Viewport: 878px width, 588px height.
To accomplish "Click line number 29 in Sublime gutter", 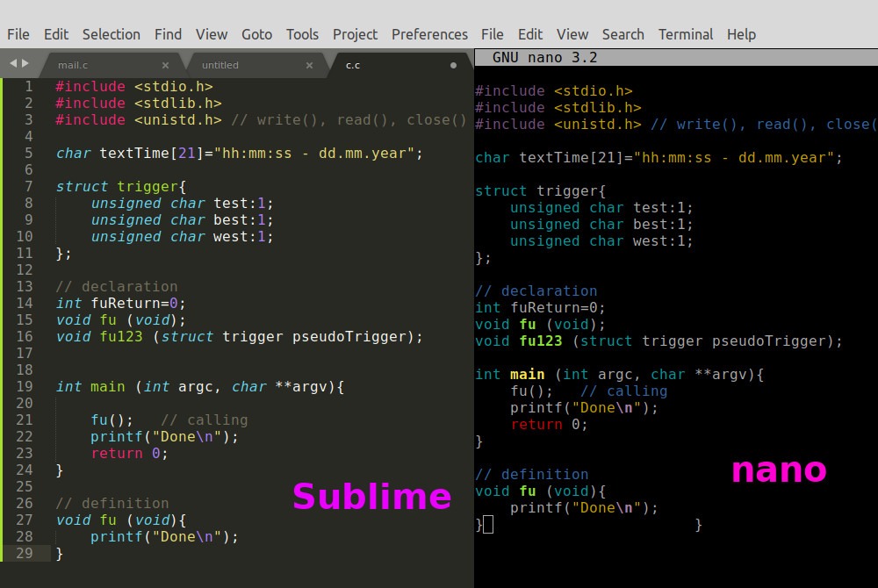I will point(25,553).
